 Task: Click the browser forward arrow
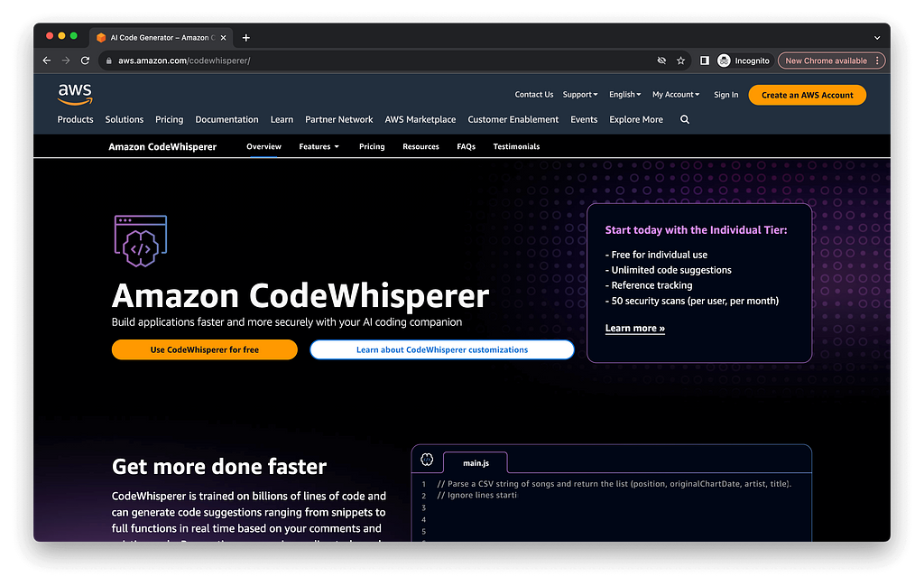pyautogui.click(x=66, y=60)
